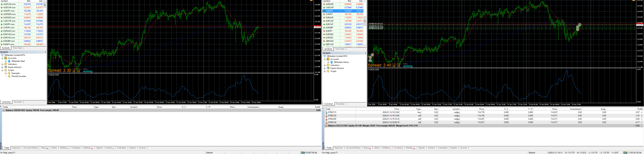
Task: Open the Favorites tab in left Navigator
Action: (x=18, y=102)
